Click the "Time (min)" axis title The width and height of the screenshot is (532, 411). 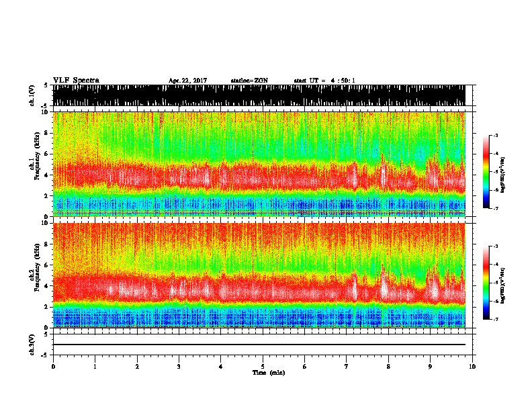(269, 373)
